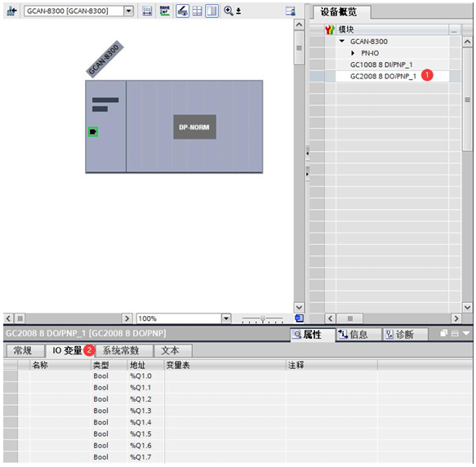Toggle the vertical split editor view icon

click(x=212, y=11)
